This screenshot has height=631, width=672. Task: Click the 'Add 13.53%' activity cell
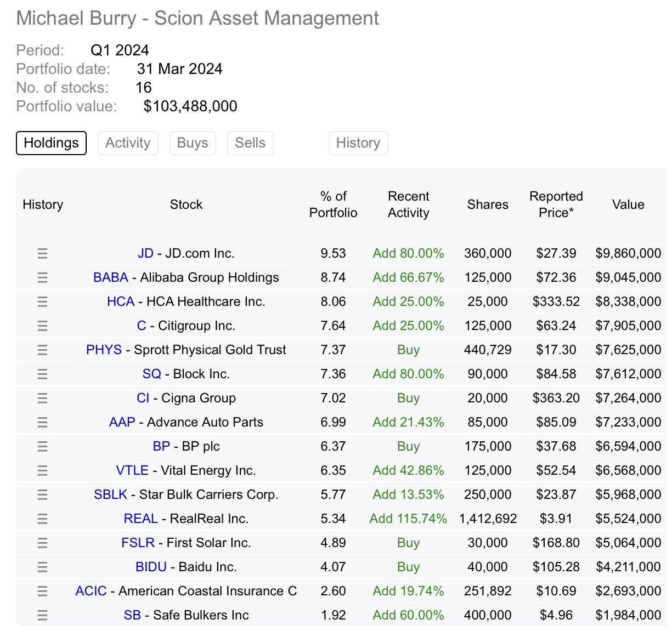click(x=408, y=494)
